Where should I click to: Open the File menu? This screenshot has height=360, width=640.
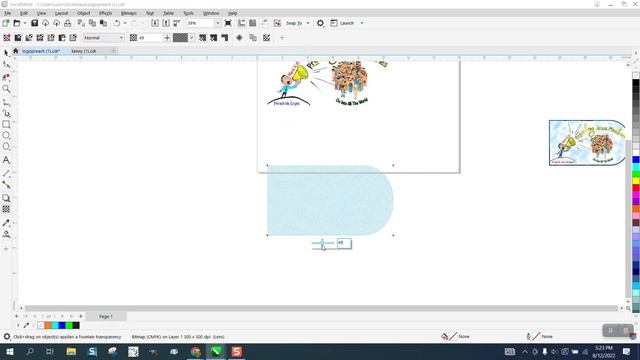point(8,13)
